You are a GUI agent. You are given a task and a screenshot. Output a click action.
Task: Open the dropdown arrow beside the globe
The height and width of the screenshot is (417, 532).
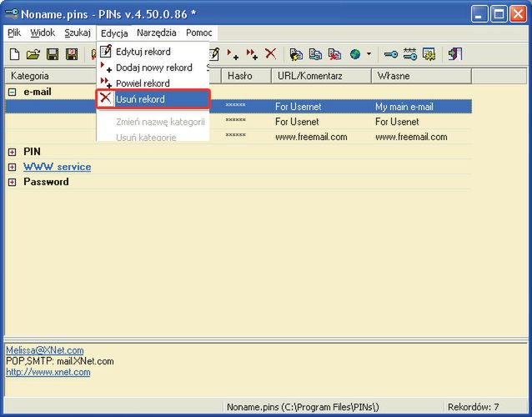[x=369, y=54]
